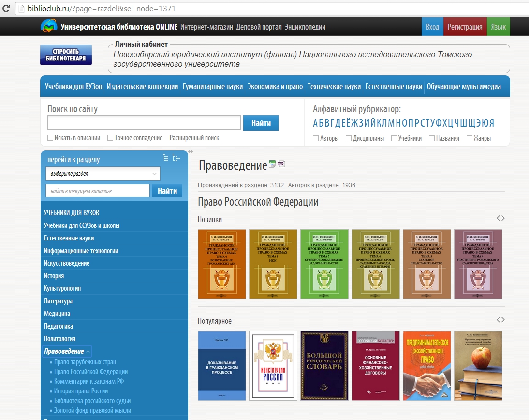Expand the catalog tree using the second tree icon
Viewport: 529px width, 420px height.
(x=176, y=158)
